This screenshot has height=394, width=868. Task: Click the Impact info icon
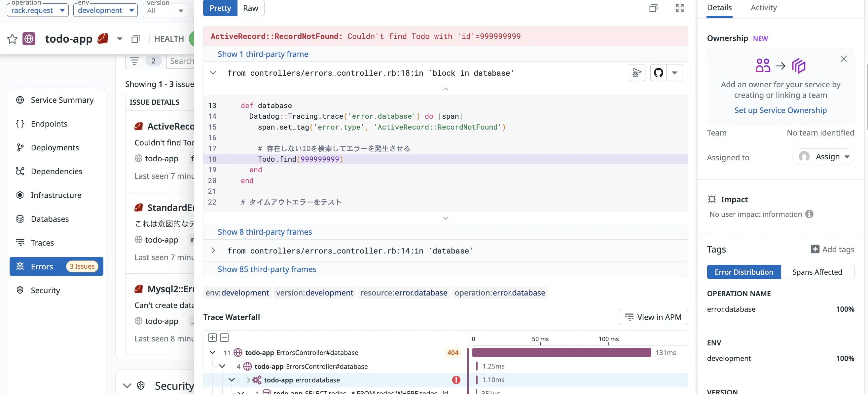809,214
